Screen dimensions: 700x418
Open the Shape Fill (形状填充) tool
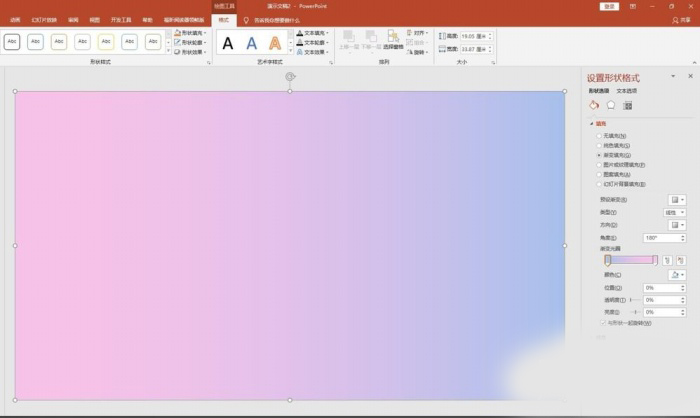190,33
